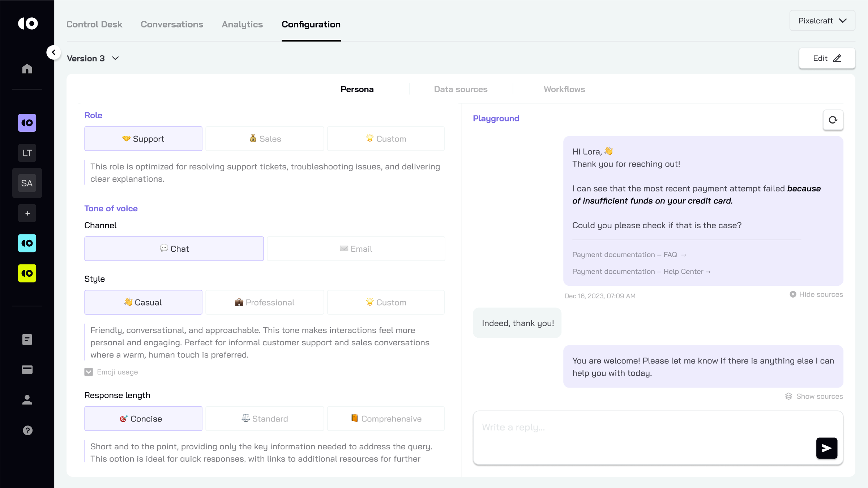Image resolution: width=868 pixels, height=488 pixels.
Task: Select the SA workspace icon
Action: click(27, 183)
